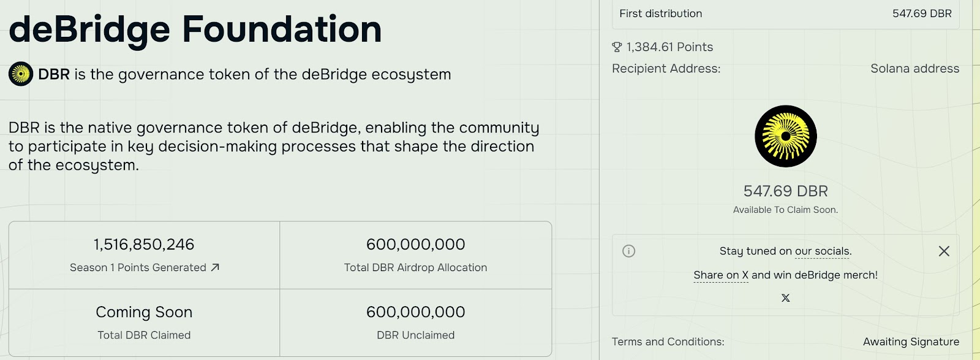Click the "Share on X" link
This screenshot has height=360, width=980.
(x=721, y=275)
